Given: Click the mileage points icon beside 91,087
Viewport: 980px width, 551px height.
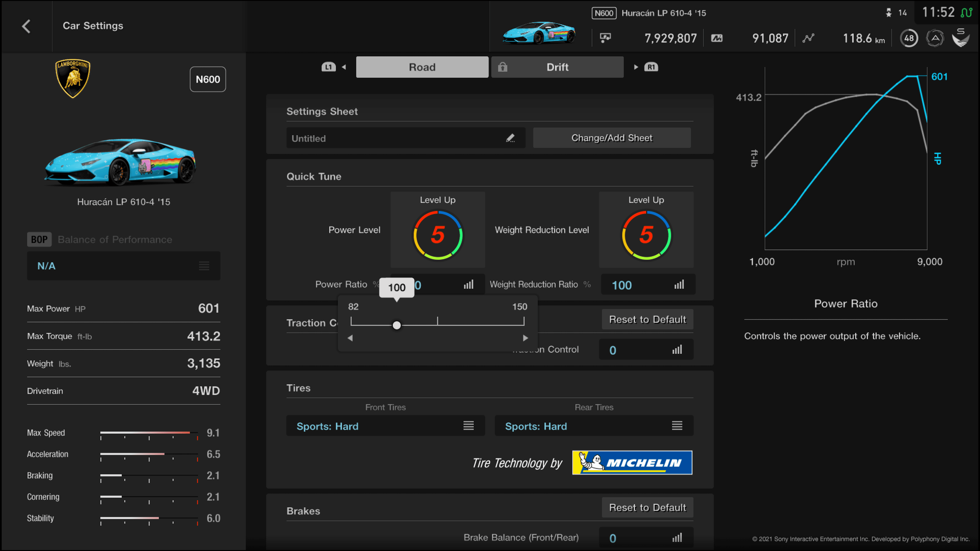Looking at the screenshot, I should click(717, 38).
